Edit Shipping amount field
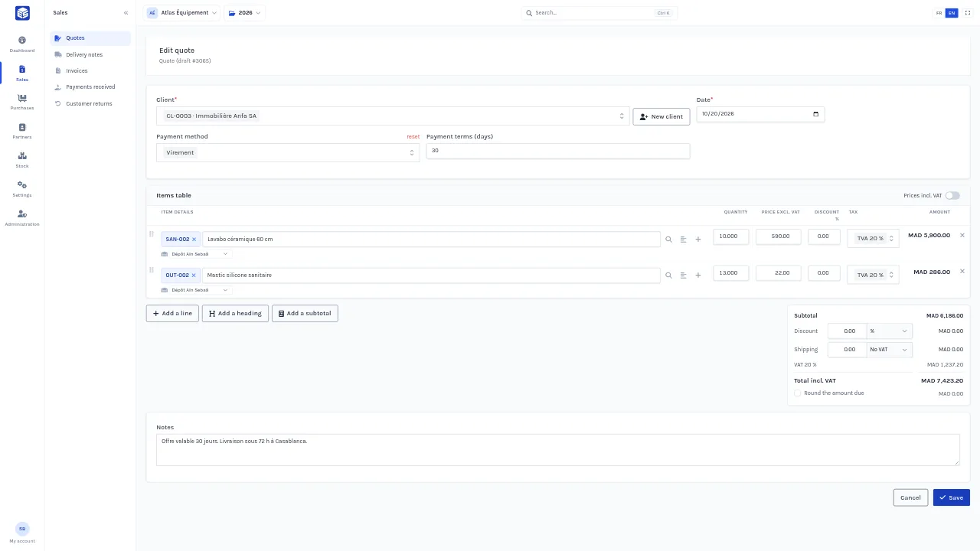The image size is (980, 551). (847, 350)
